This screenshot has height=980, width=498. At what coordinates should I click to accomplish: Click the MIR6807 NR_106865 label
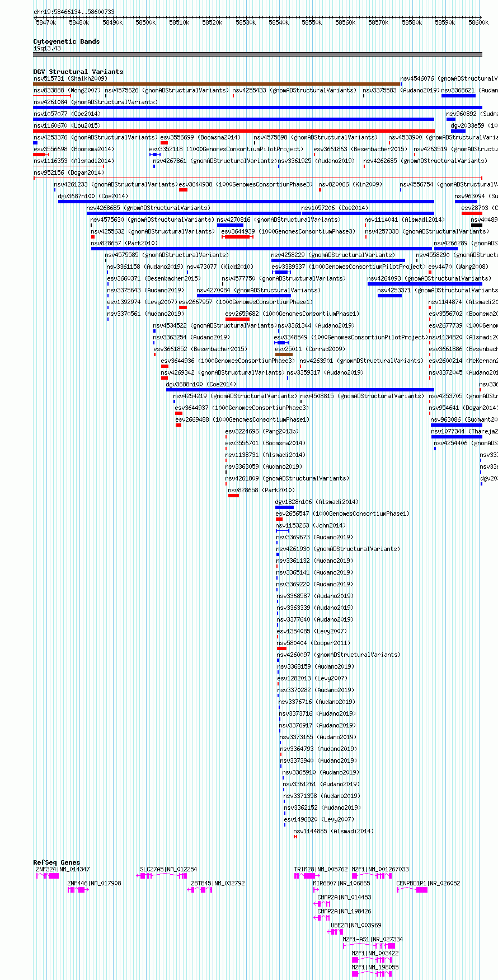coord(341,883)
